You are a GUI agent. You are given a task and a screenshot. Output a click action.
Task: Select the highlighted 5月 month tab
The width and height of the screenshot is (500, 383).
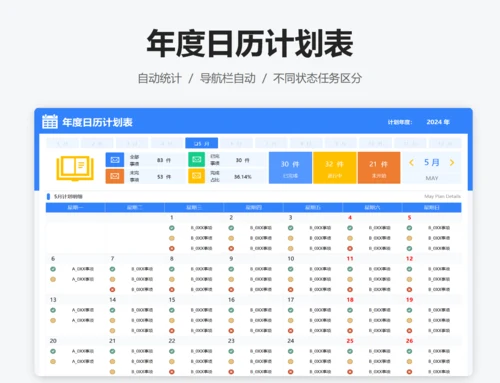click(202, 143)
